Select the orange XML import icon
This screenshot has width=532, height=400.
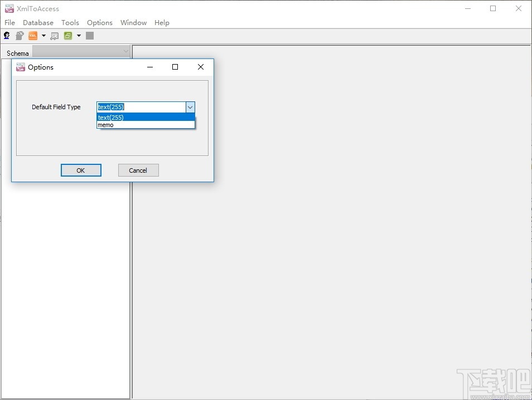[33, 35]
